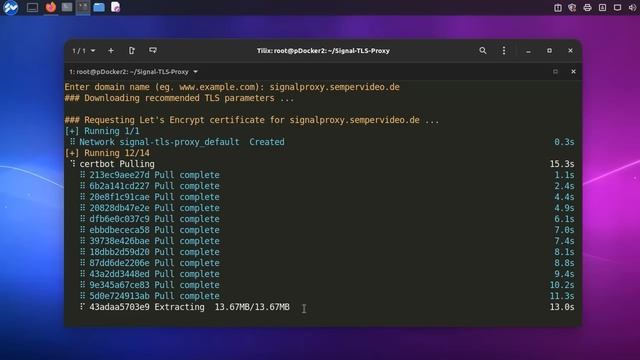Click the 'Running 12/14' line

(x=107, y=153)
